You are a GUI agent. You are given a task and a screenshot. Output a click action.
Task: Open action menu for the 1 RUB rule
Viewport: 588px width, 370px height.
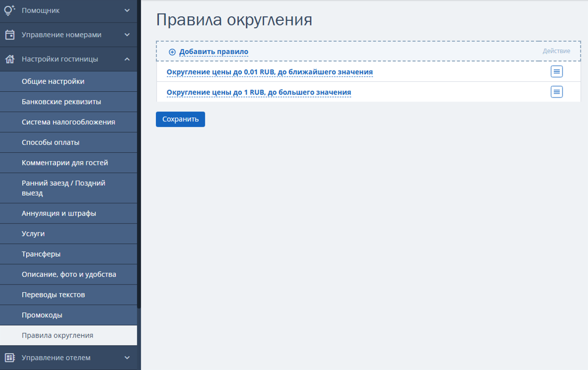[557, 92]
